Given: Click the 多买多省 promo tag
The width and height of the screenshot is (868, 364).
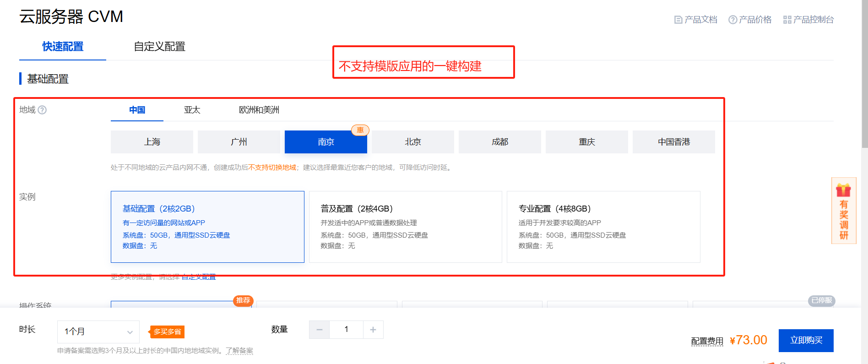Looking at the screenshot, I should click(x=167, y=332).
